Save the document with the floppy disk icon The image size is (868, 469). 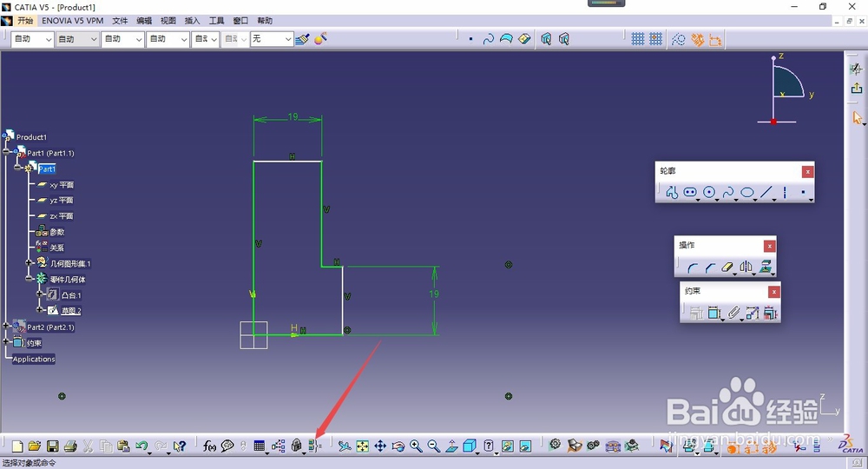(53, 446)
